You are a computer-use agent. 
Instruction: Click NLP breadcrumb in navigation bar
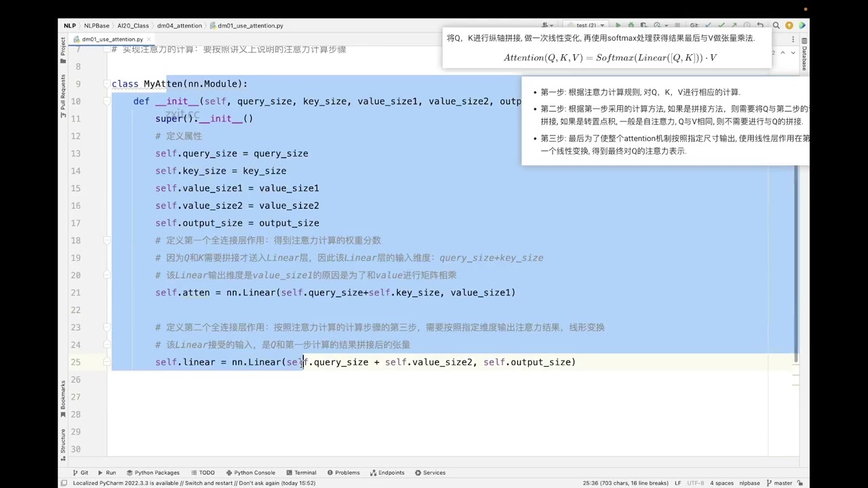click(x=70, y=26)
